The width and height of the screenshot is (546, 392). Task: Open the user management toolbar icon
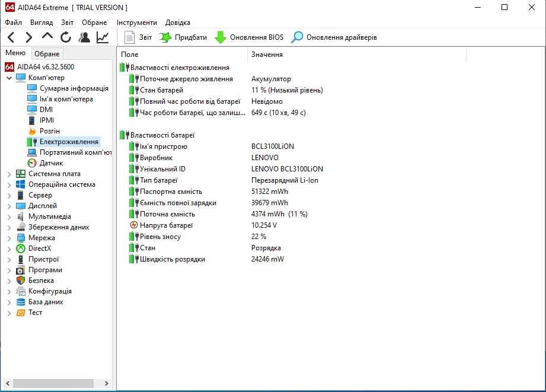click(84, 37)
